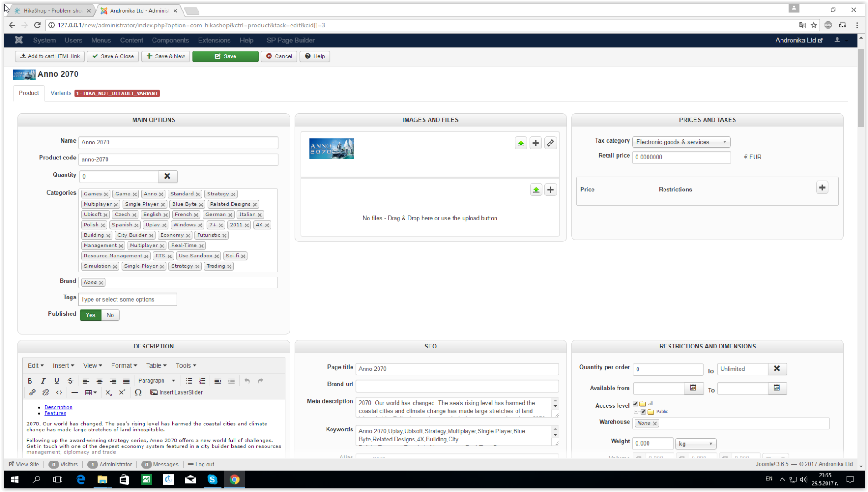Open Skype from the taskbar
Image resolution: width=868 pixels, height=492 pixels.
point(212,480)
